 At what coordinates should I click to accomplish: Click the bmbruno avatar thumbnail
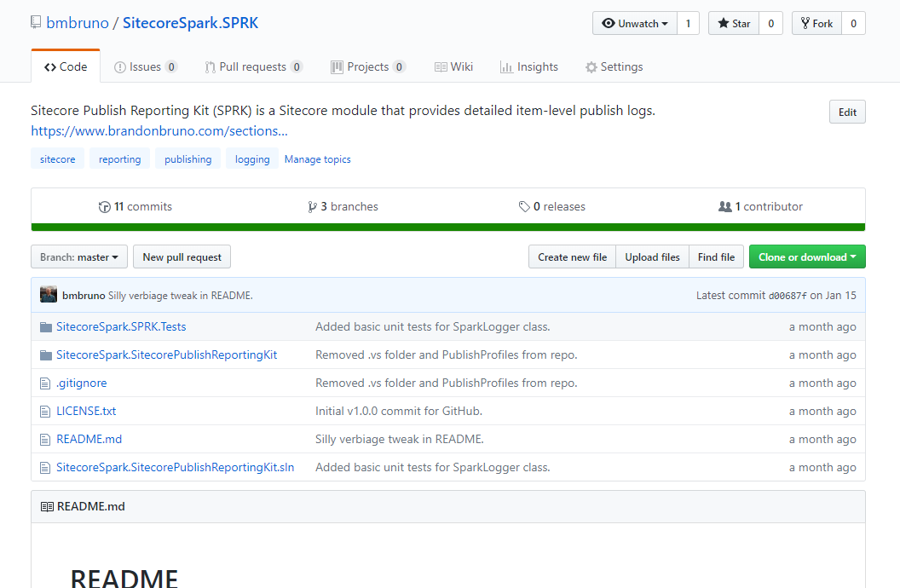click(x=49, y=295)
